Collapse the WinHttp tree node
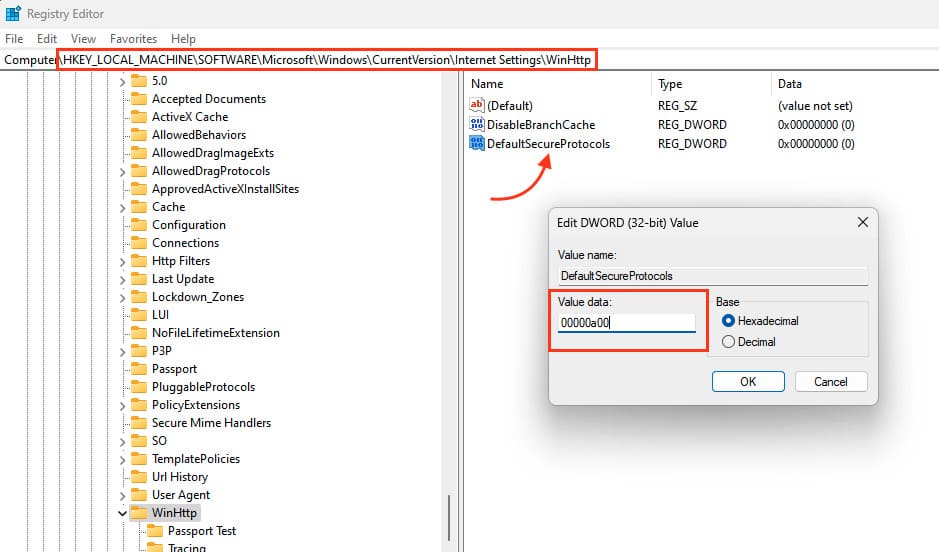 [x=122, y=513]
